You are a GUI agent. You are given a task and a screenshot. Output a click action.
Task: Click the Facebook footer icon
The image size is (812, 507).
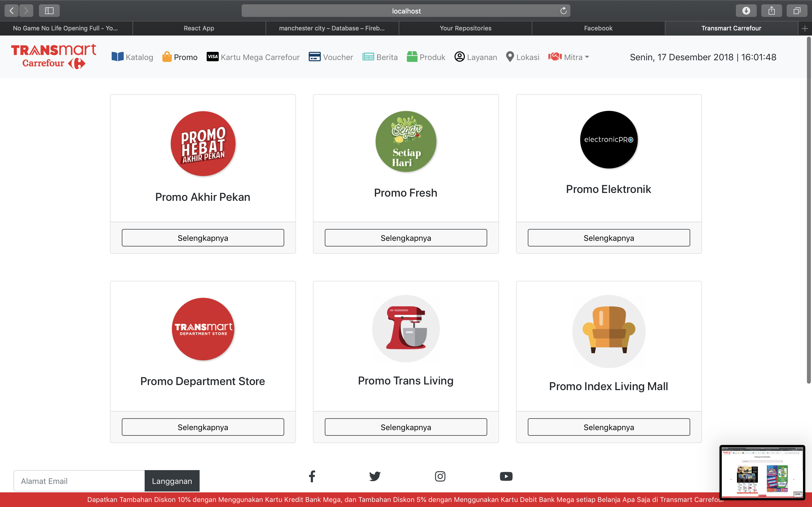pos(312,476)
